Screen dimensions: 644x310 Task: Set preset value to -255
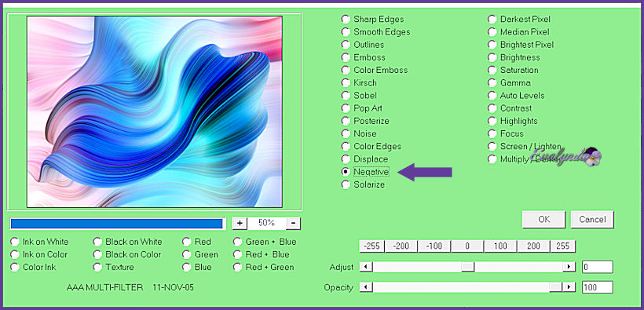(x=372, y=246)
